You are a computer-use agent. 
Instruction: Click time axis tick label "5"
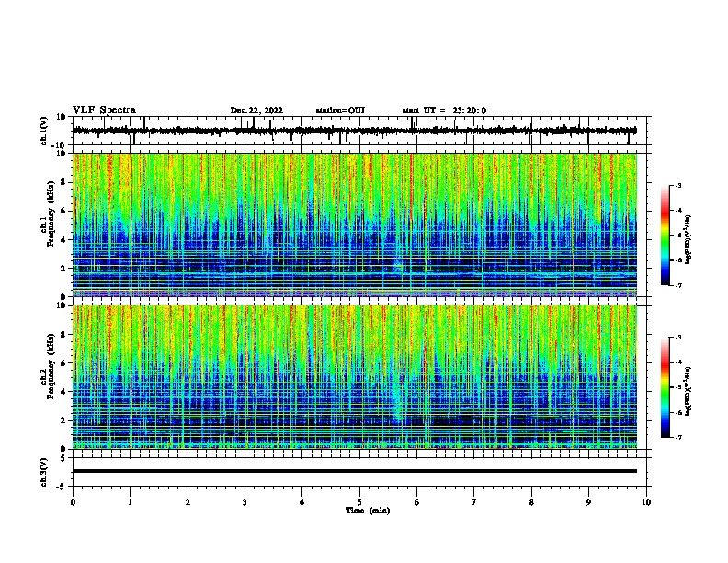(x=359, y=502)
